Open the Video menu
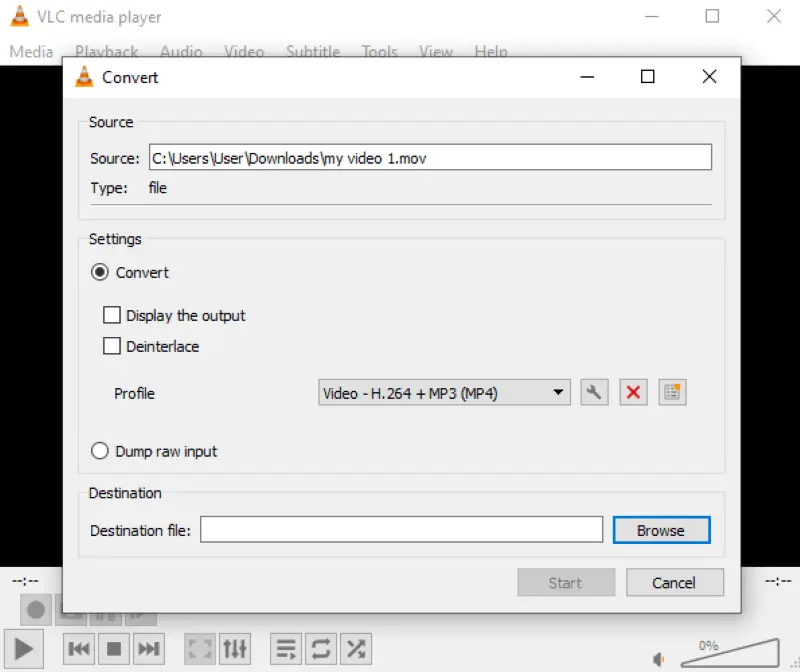The image size is (800, 672). click(244, 51)
